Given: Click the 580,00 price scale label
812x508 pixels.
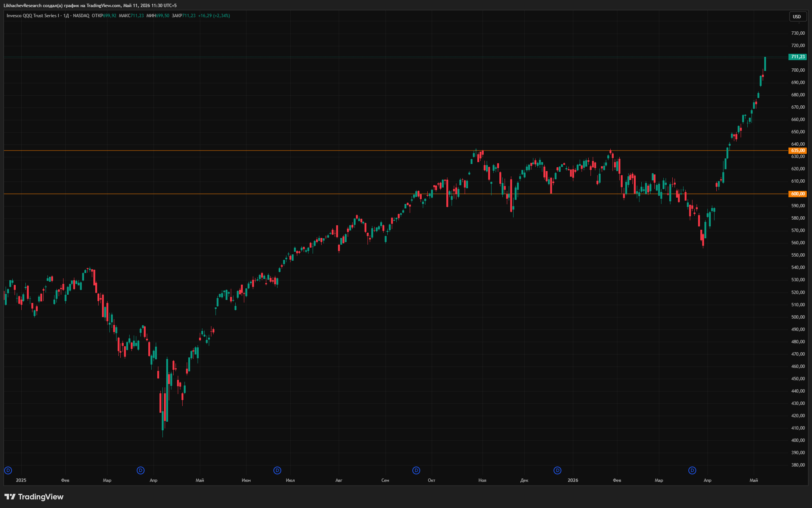Looking at the screenshot, I should (798, 218).
